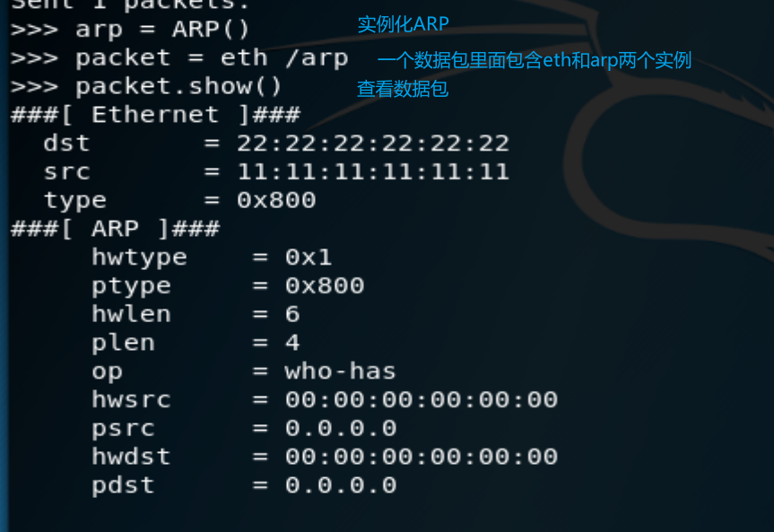Screen dimensions: 774x532
Task: Click the plen value 4
Action: (x=292, y=343)
